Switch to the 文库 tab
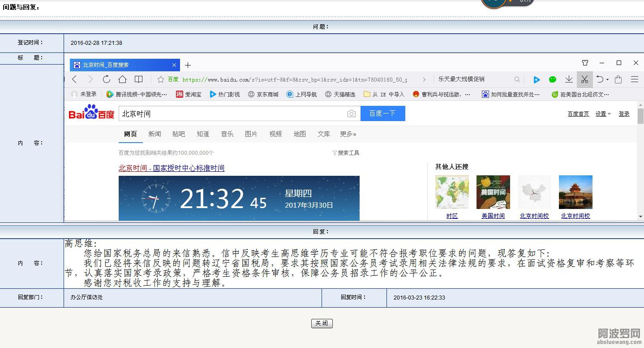This screenshot has width=644, height=348. coord(324,134)
